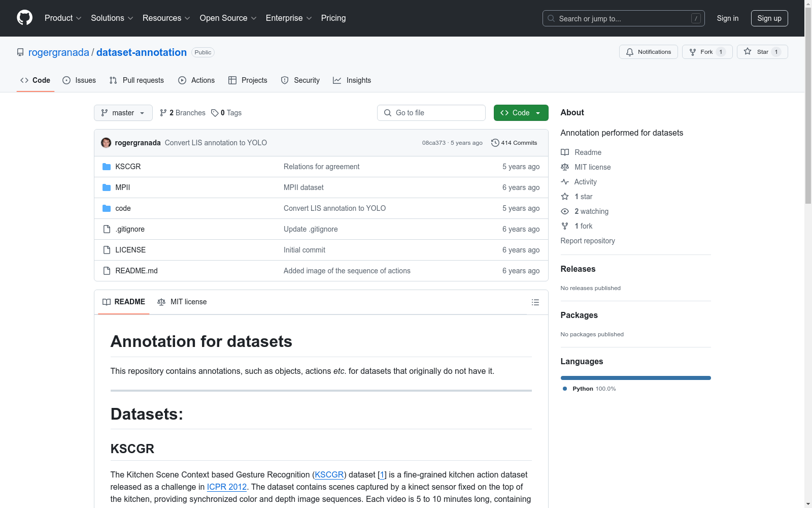Open the Projects tab
The image size is (812, 508).
pos(248,80)
